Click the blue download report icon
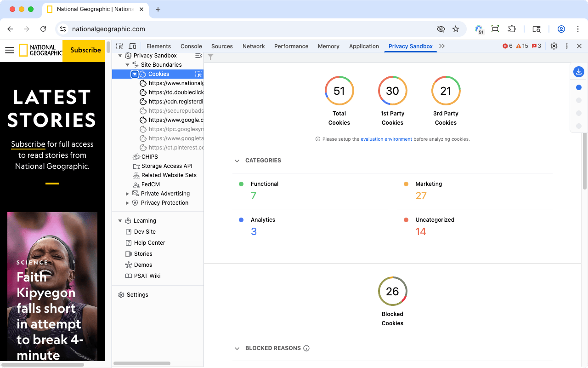588x368 pixels. click(578, 72)
